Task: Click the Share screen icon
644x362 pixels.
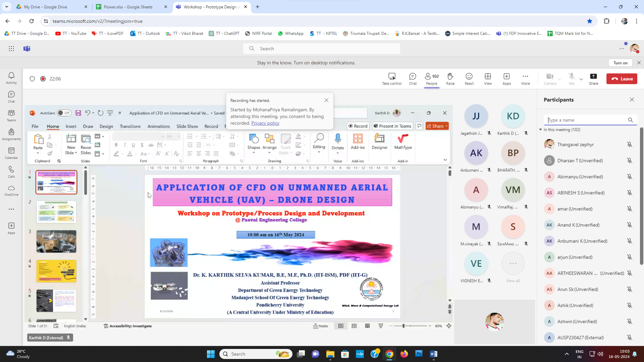Action: tap(593, 79)
